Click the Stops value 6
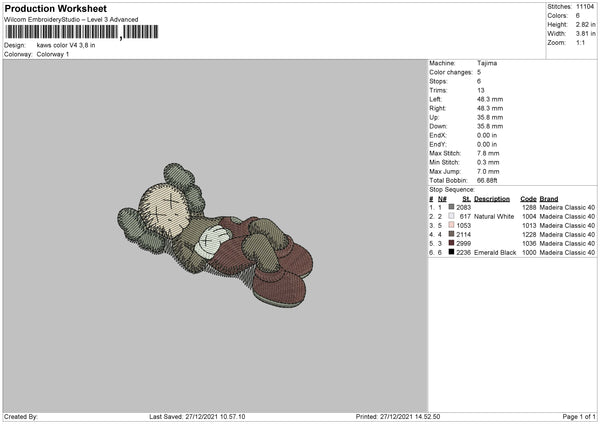The width and height of the screenshot is (600, 424). click(x=479, y=81)
